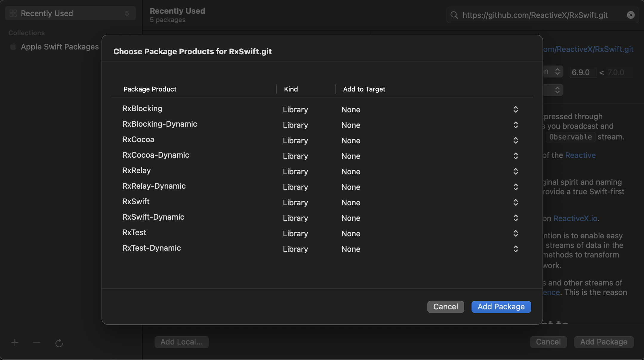
Task: Click Cancel in the background packages window
Action: 548,342
